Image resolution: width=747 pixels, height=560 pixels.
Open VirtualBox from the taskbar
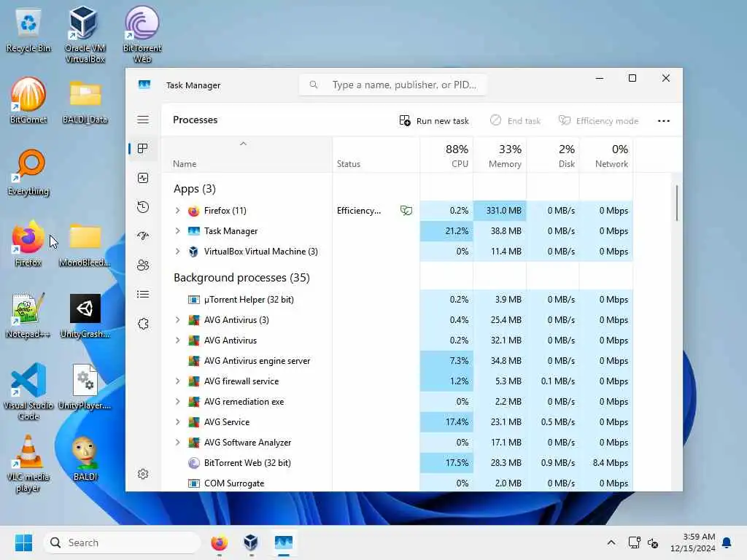[x=251, y=542]
